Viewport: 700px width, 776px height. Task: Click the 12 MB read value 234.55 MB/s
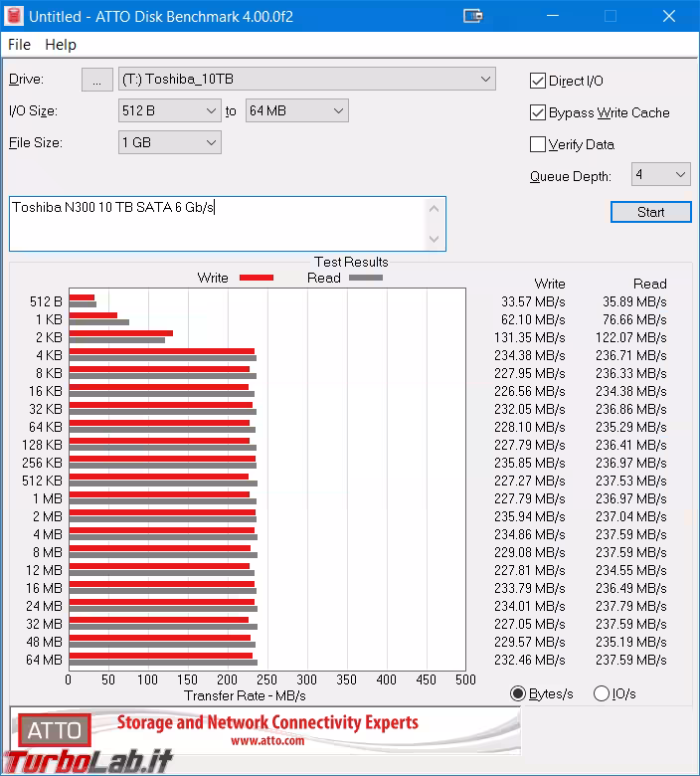(x=630, y=570)
